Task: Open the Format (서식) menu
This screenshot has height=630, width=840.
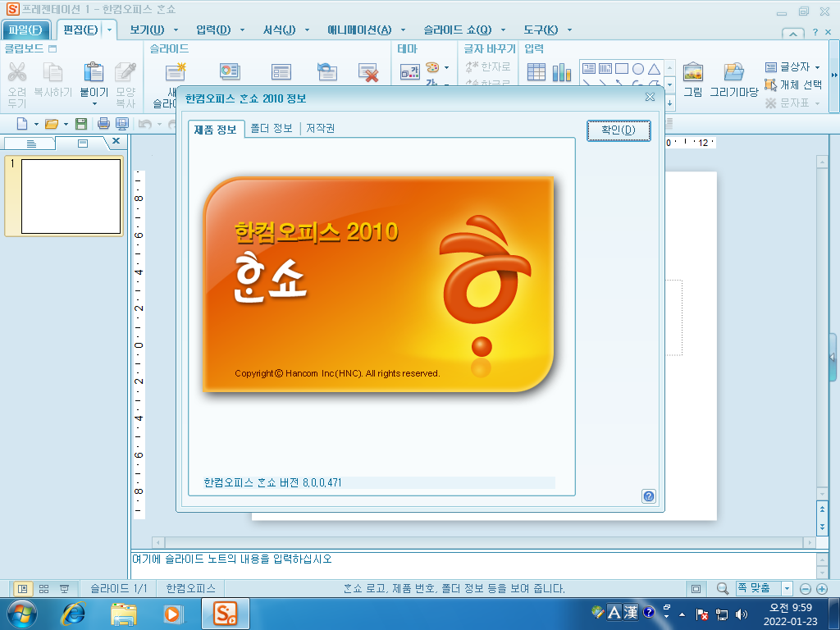Action: point(279,30)
